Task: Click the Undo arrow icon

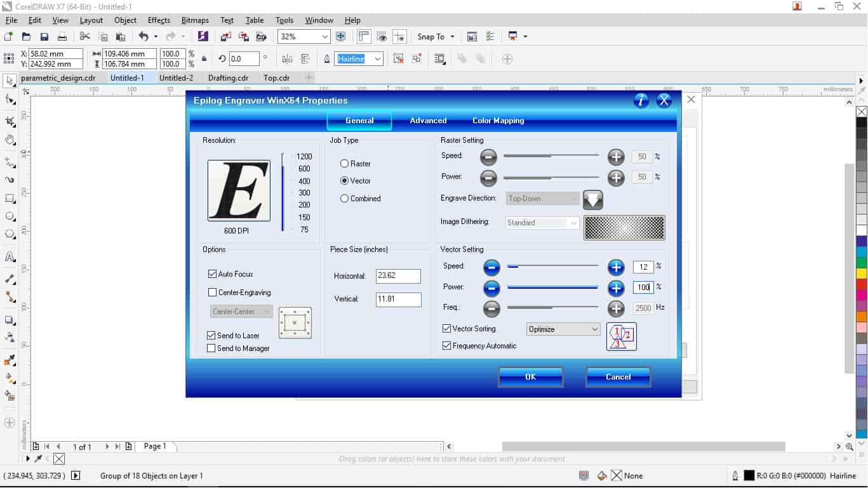Action: pyautogui.click(x=144, y=37)
